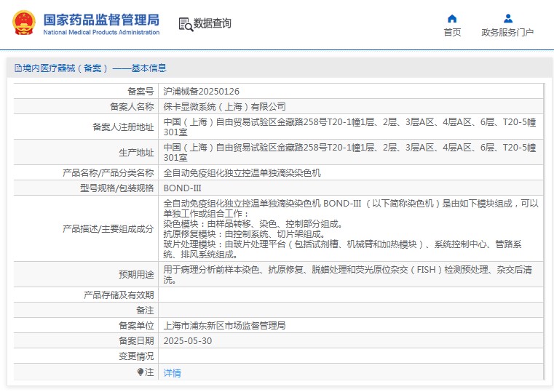Click the 型号规格/包装规格 label
Viewport: 554px width, 392px height.
pyautogui.click(x=117, y=188)
